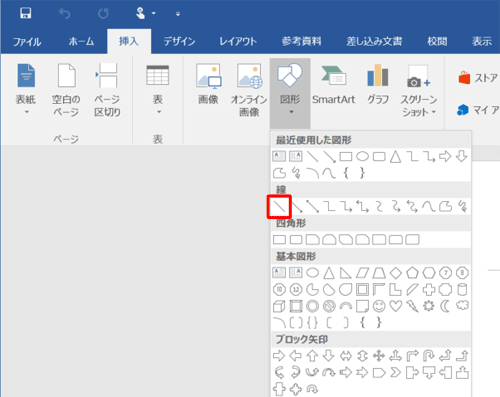The image size is (500, 397).
Task: Click the グラフ chart button
Action: (x=378, y=85)
